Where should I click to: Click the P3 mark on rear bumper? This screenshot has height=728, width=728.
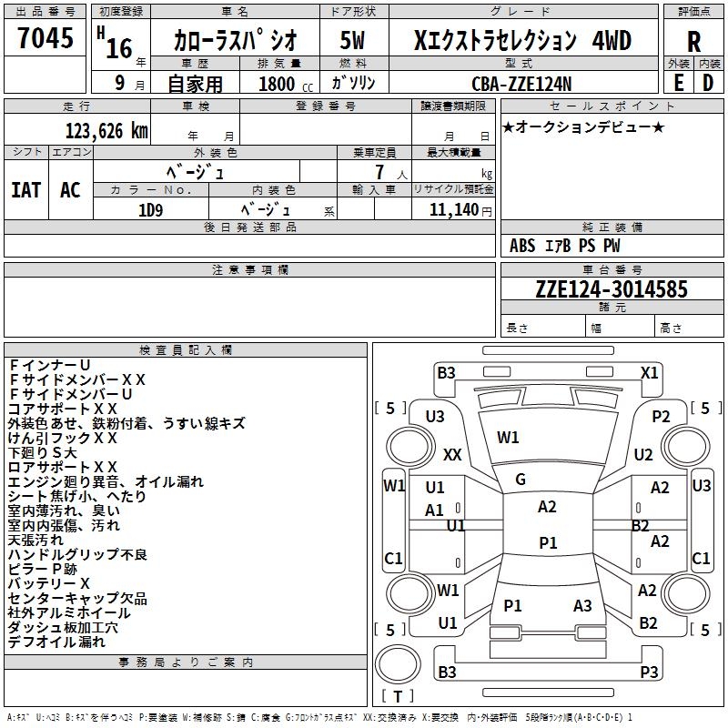pos(649,672)
